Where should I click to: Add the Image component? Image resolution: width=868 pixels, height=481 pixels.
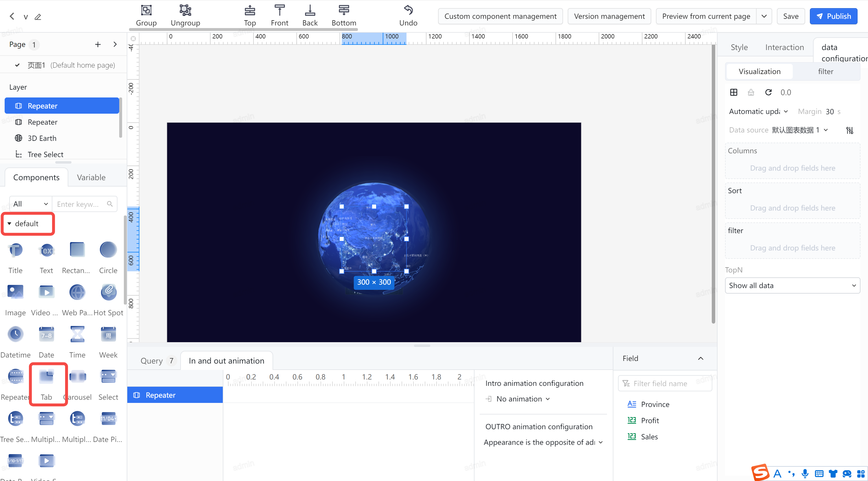pos(16,300)
